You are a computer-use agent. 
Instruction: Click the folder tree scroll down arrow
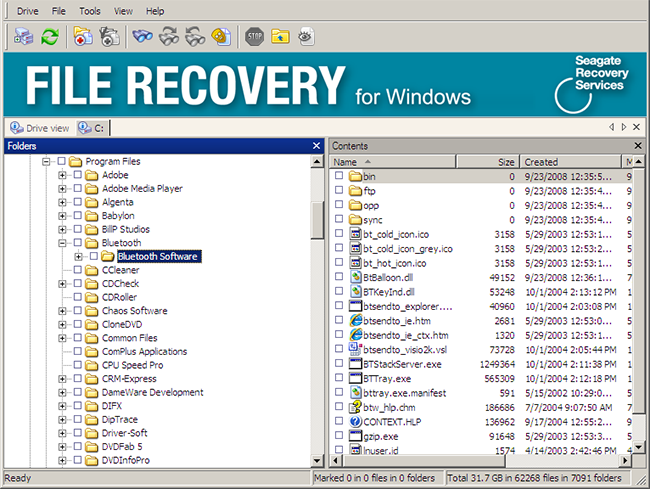coord(317,460)
